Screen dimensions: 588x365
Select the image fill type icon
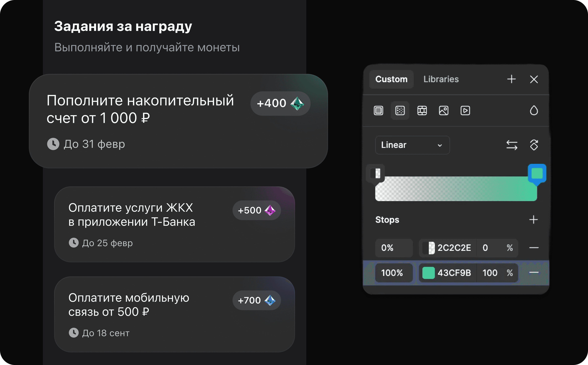[x=444, y=111]
